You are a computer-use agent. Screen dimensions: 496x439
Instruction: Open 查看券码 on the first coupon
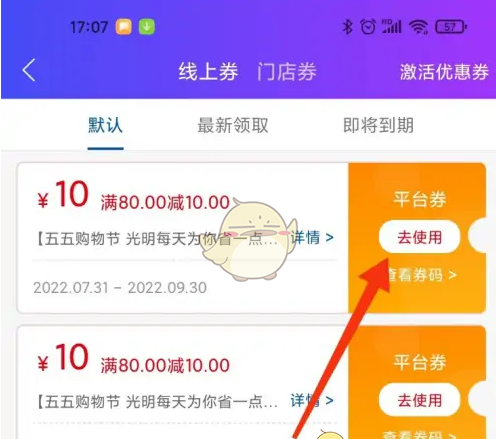click(422, 275)
